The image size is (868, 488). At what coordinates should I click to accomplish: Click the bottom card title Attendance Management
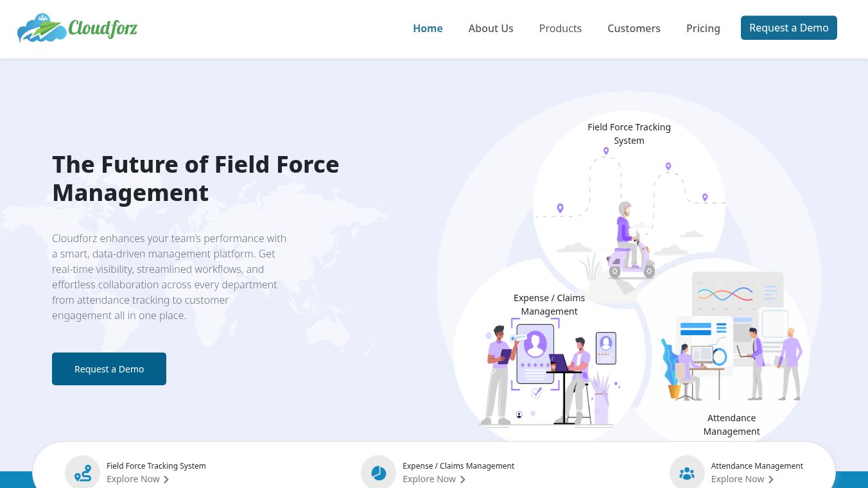757,466
